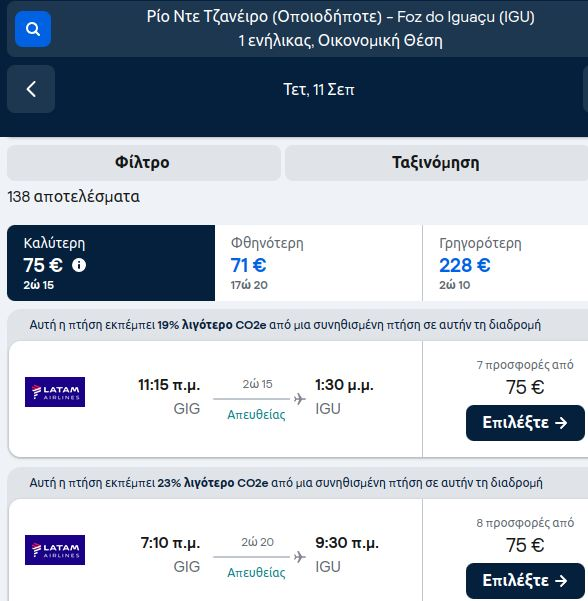Open info icon next to 75 € Καλύτερη
This screenshot has width=588, height=601.
point(79,265)
